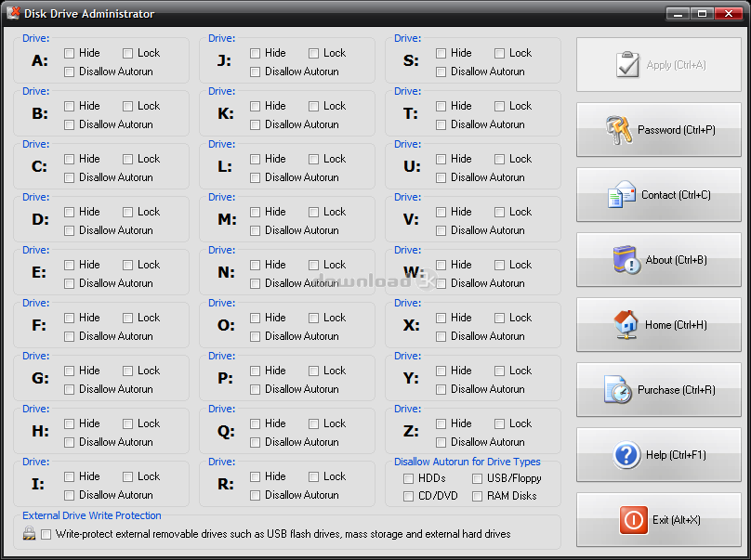Click the Help question mark icon
This screenshot has width=751, height=560.
point(626,455)
